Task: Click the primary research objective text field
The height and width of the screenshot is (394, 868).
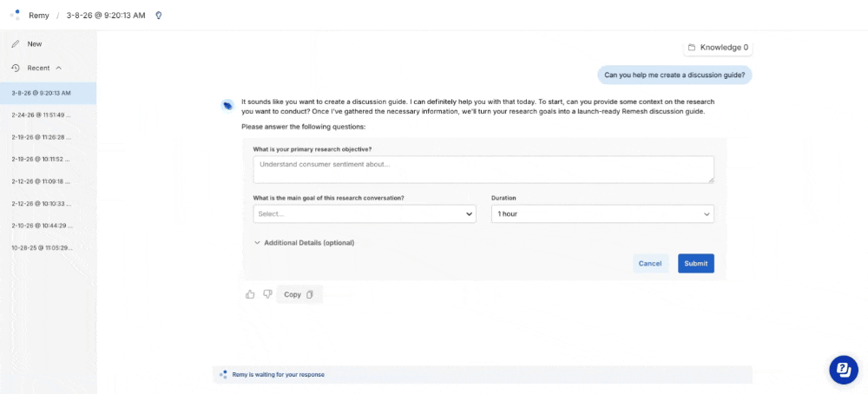Action: [483, 169]
